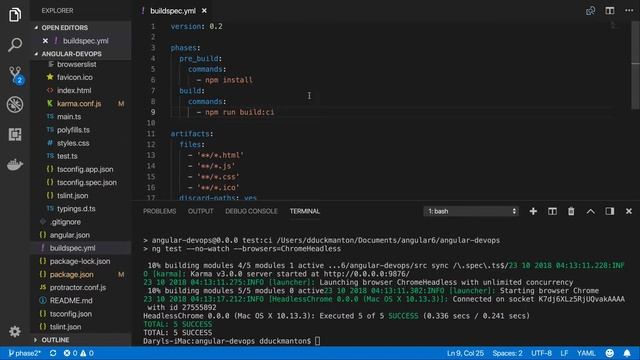
Task: Select the Terminal panel tab
Action: click(x=304, y=211)
